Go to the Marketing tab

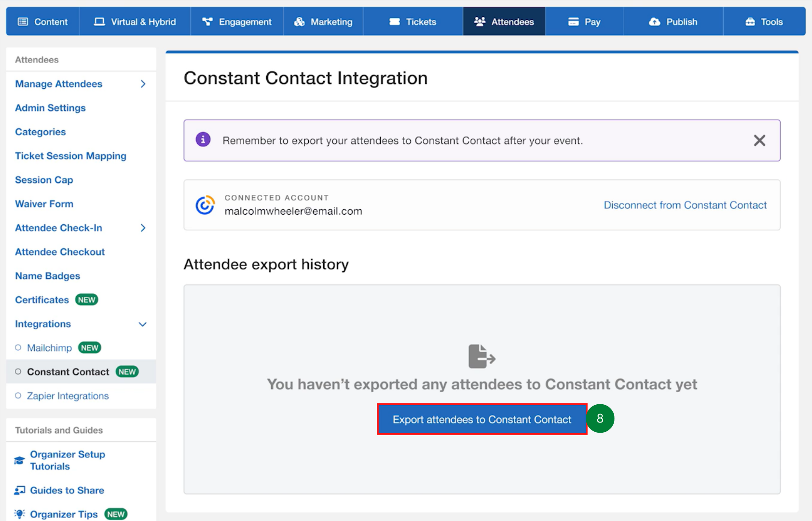[x=323, y=22]
